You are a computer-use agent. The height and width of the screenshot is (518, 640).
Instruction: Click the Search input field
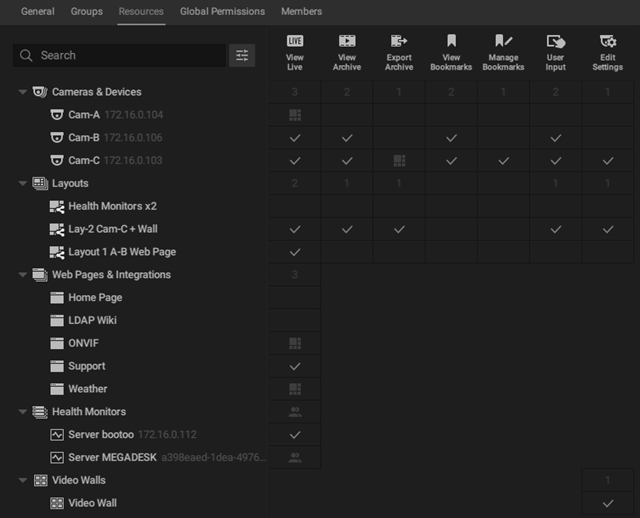[119, 56]
